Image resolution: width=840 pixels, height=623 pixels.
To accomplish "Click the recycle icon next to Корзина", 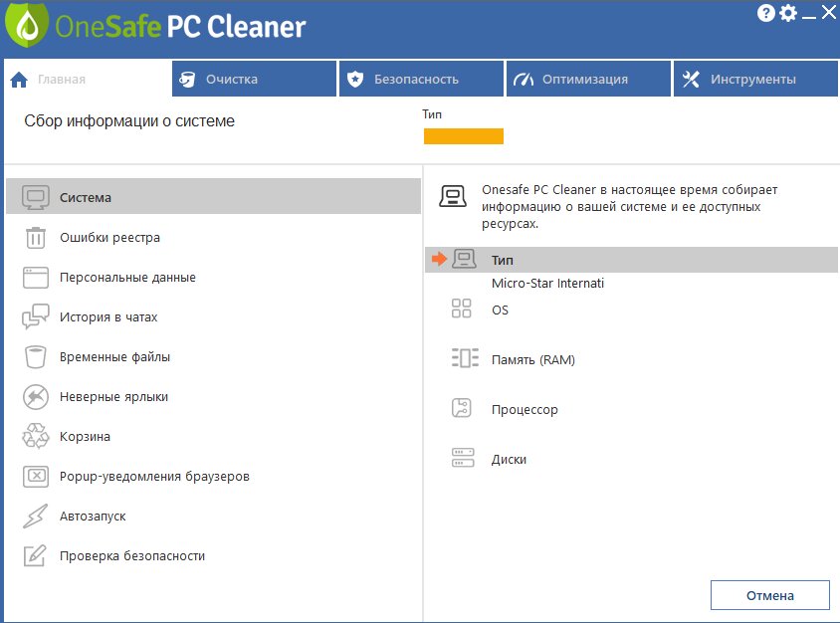I will point(36,436).
